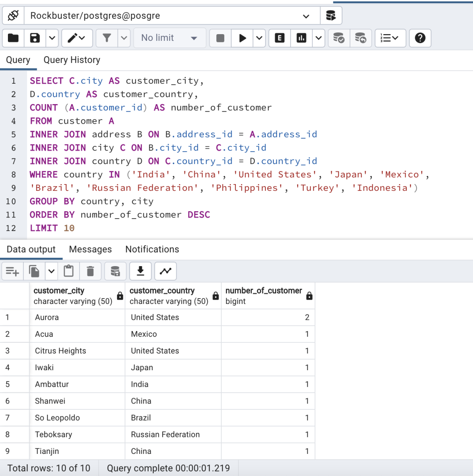Open the Messages tab in results
This screenshot has width=473, height=476.
click(x=90, y=249)
